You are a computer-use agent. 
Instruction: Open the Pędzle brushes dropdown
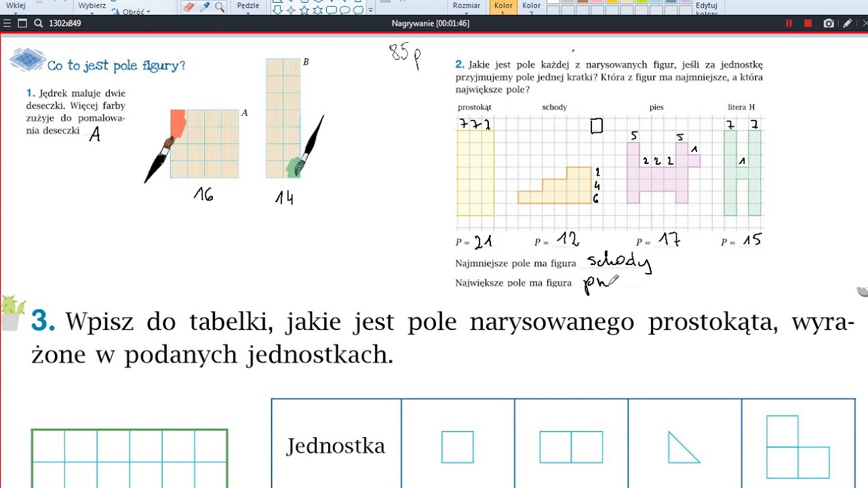(248, 8)
